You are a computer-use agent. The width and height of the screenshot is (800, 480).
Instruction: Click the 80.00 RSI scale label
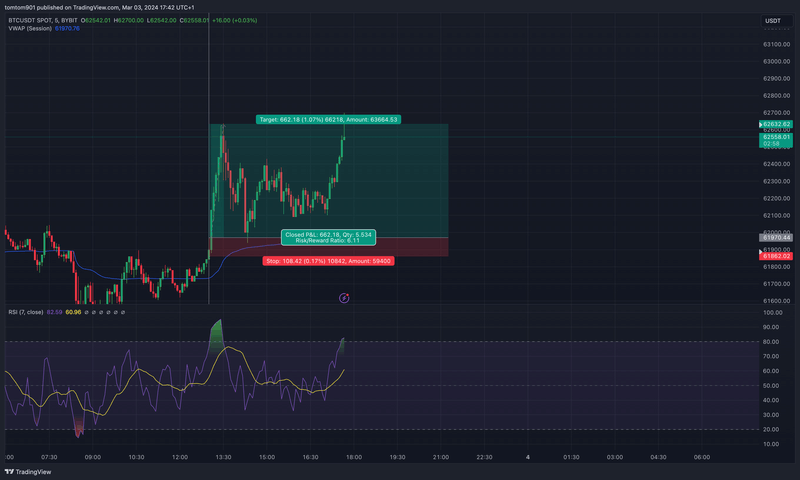click(771, 342)
